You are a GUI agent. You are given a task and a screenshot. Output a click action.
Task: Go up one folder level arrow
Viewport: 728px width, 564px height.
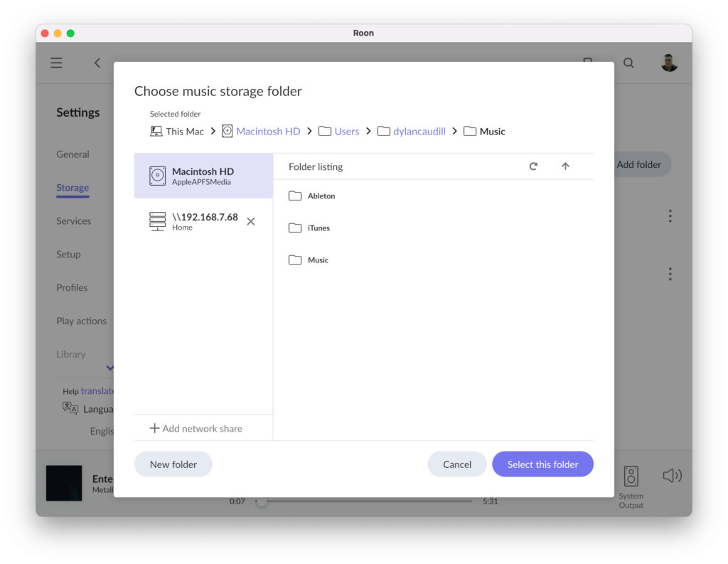(565, 166)
